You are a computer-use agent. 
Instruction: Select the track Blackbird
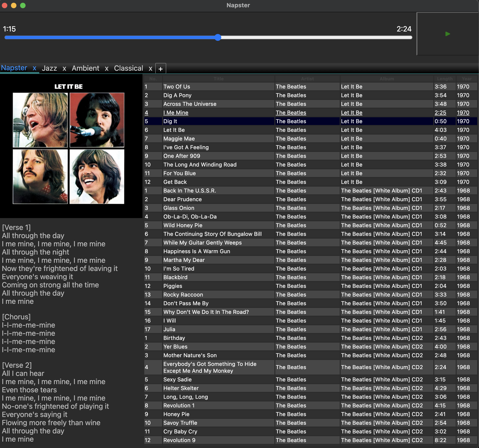pos(310,277)
